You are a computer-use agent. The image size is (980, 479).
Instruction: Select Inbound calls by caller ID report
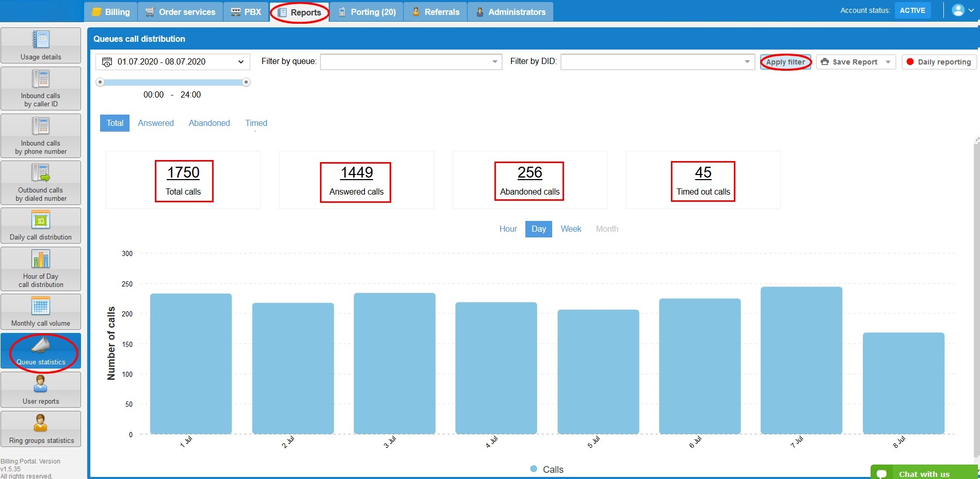[x=41, y=88]
